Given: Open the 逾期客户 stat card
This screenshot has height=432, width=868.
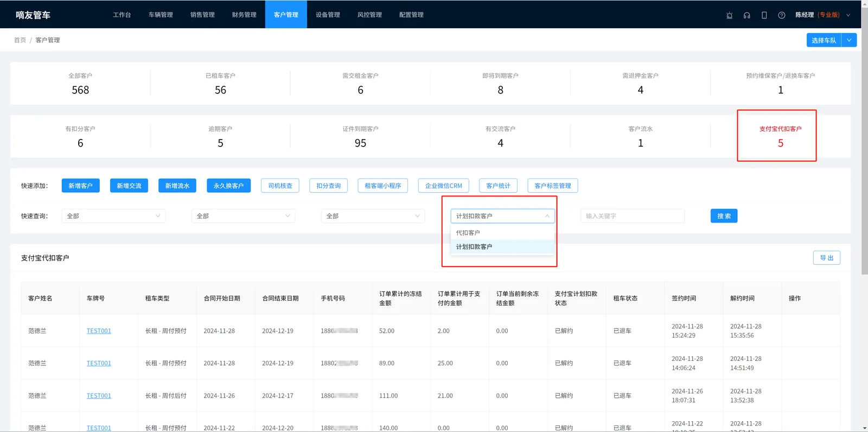Looking at the screenshot, I should coord(220,136).
